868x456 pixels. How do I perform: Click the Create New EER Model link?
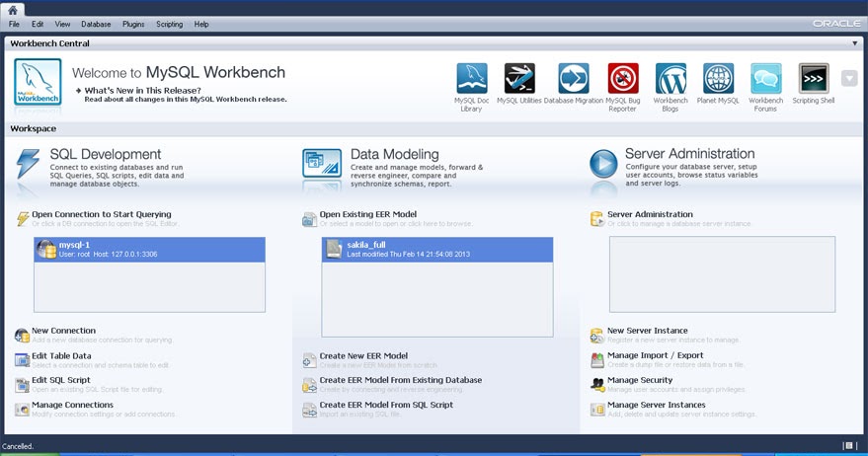[x=363, y=356]
